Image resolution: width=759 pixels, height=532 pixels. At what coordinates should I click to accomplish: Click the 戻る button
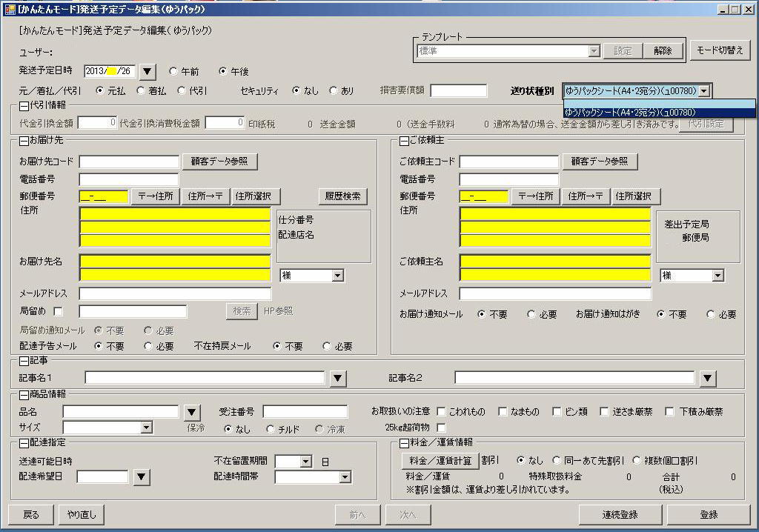pyautogui.click(x=31, y=514)
